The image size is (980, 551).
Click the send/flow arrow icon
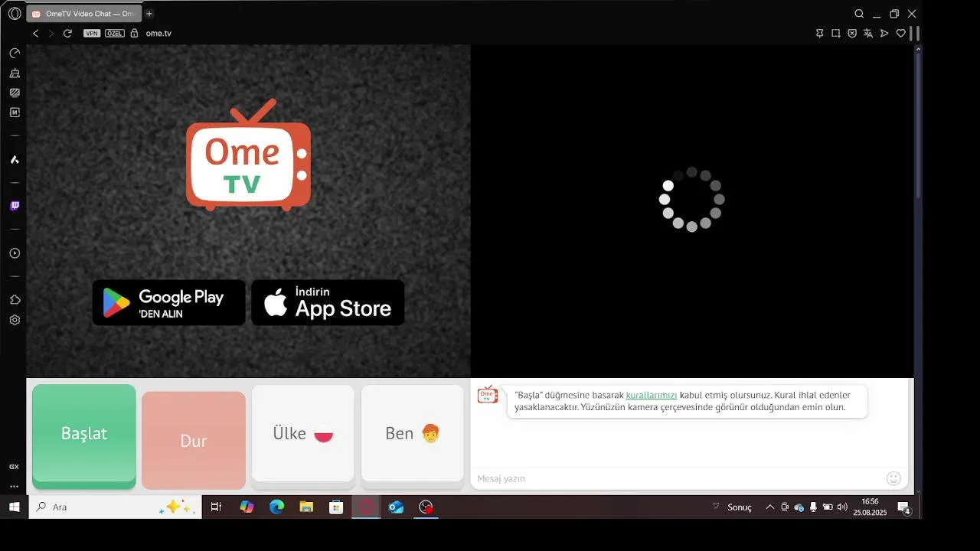(x=884, y=34)
